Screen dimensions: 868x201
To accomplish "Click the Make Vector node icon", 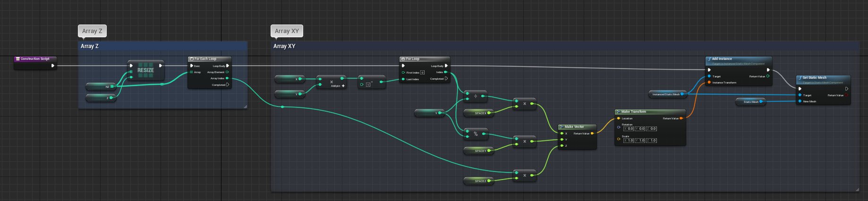I will click(x=562, y=127).
